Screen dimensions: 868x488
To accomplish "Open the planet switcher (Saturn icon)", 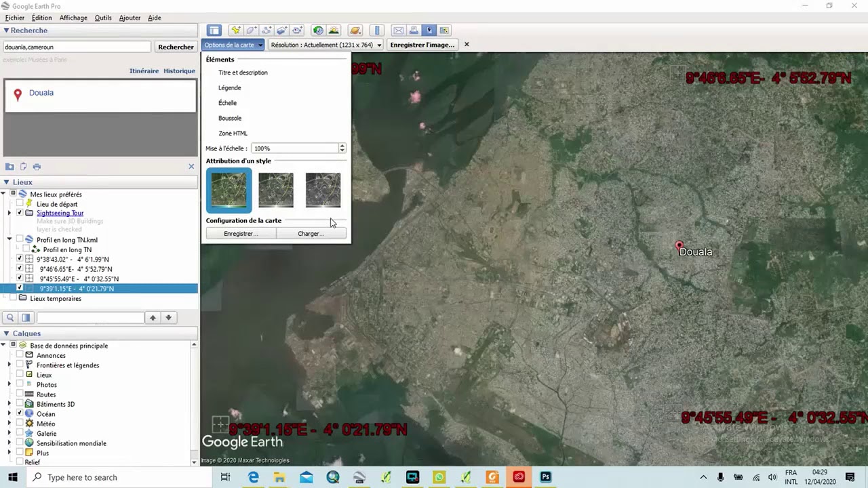I will pyautogui.click(x=355, y=30).
